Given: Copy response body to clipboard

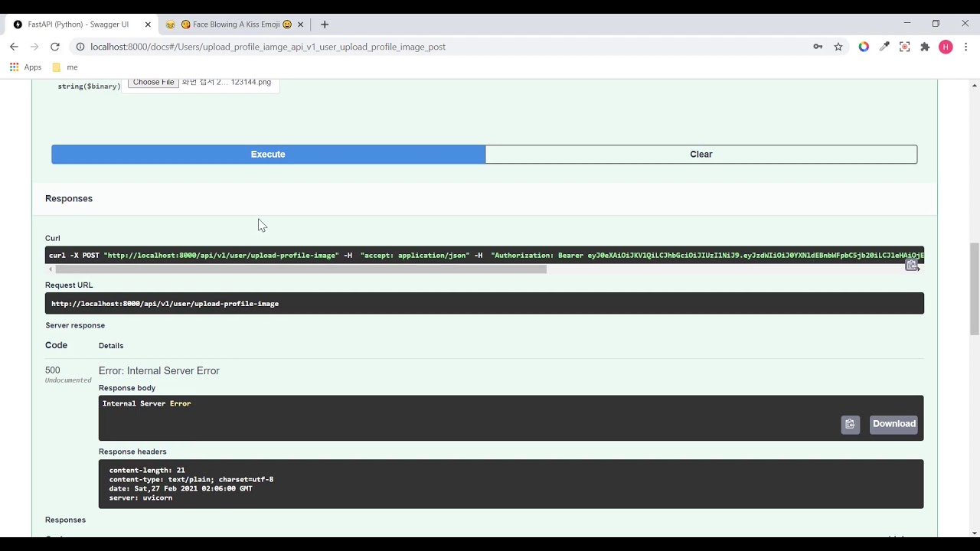Looking at the screenshot, I should pos(850,424).
